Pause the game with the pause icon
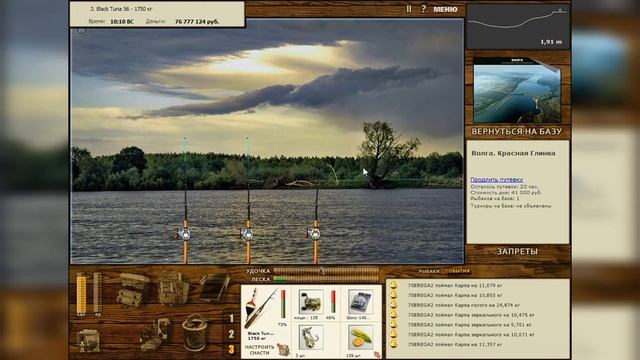Viewport: 640px width, 360px height. 409,9
